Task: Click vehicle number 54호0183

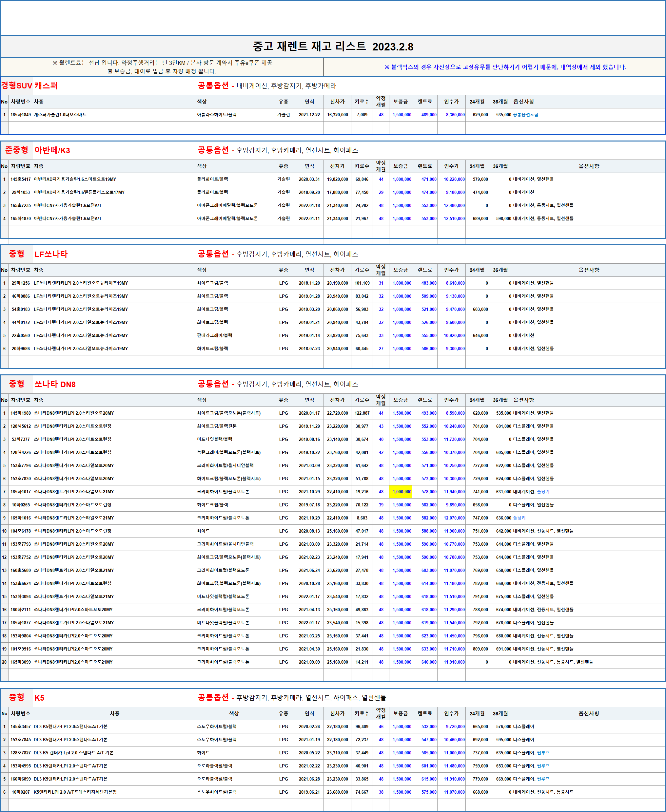Action: pyautogui.click(x=20, y=309)
